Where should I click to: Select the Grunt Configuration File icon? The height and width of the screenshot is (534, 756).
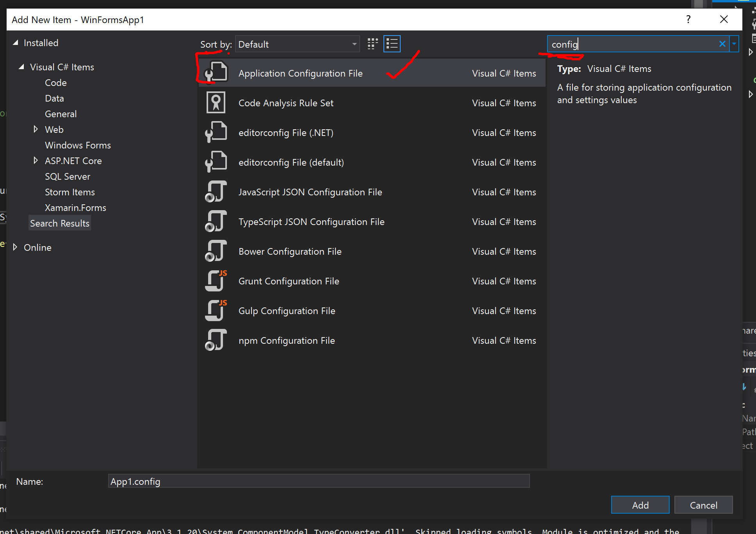[x=216, y=280]
